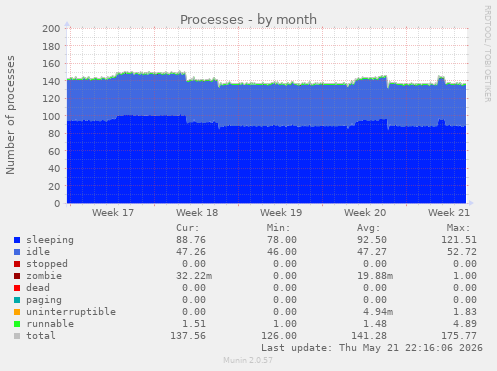
Task: Click the 'Munin 2.0.57' footer text
Action: (x=248, y=360)
